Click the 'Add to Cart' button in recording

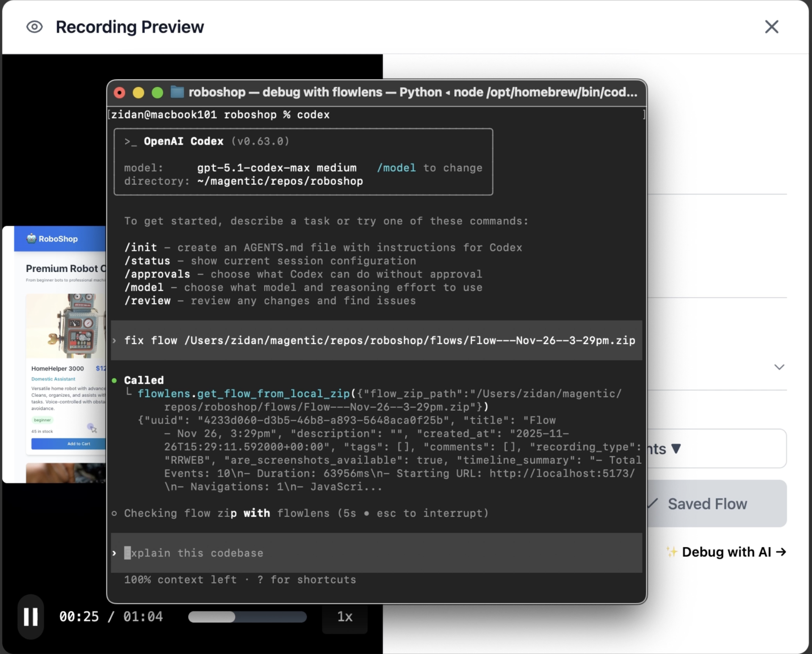coord(69,444)
